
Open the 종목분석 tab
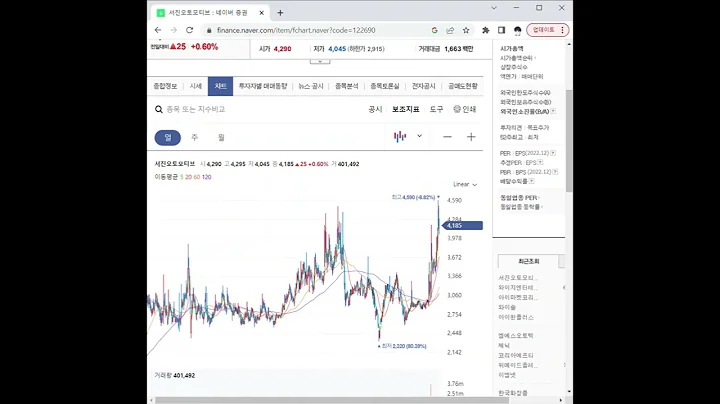[347, 86]
